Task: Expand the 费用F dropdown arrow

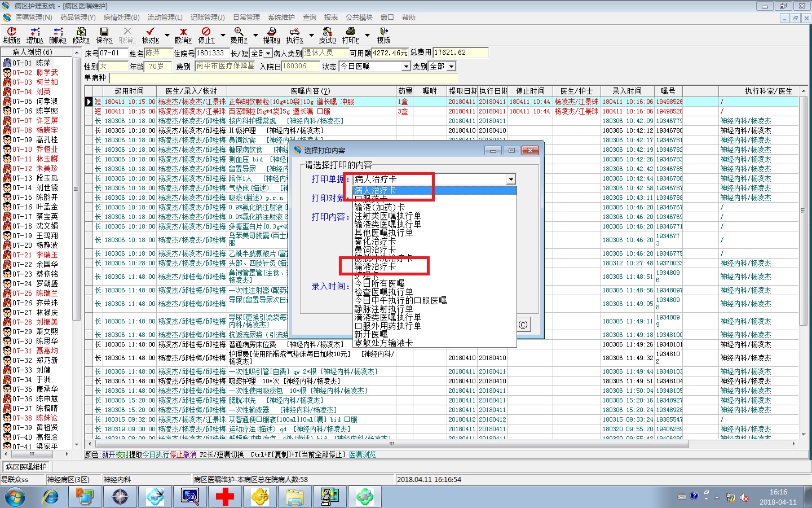Action: (x=255, y=35)
